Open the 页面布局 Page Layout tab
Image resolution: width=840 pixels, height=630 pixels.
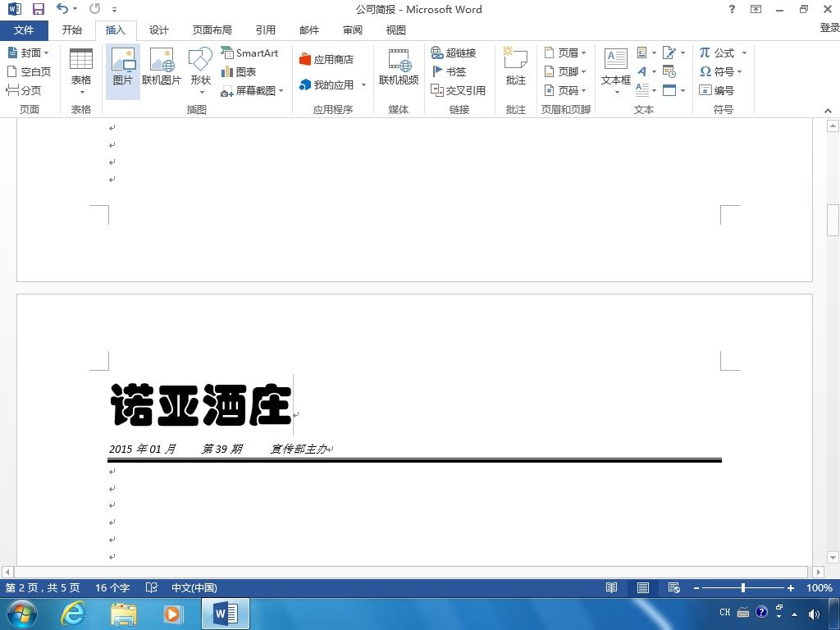click(x=212, y=30)
